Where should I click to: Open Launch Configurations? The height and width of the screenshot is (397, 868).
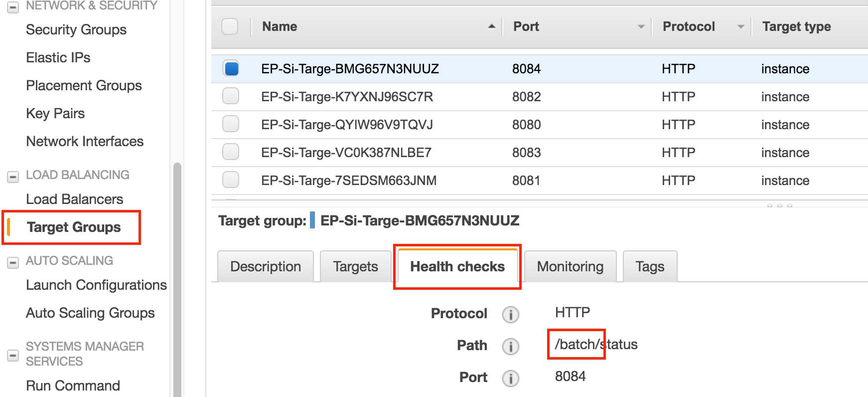[x=96, y=285]
